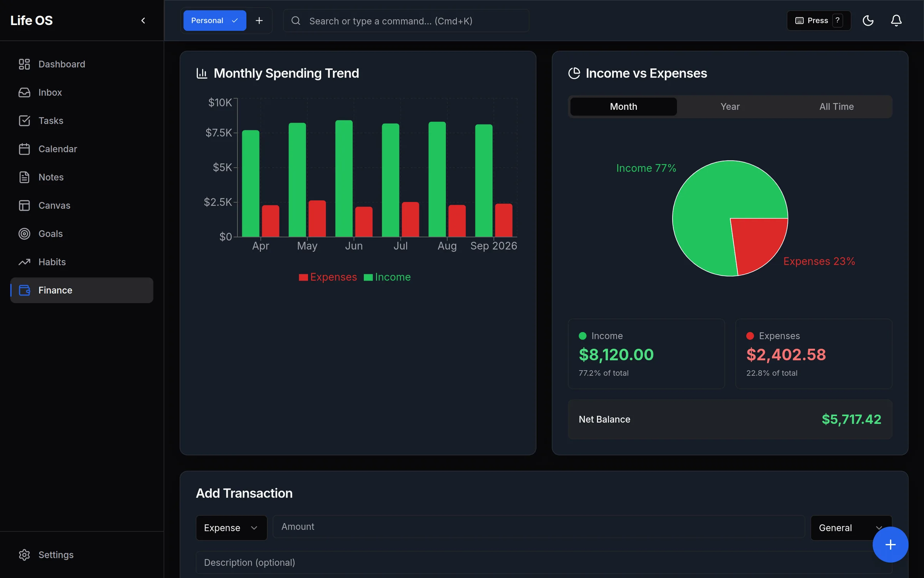Go to Tasks in the sidebar

pos(82,121)
